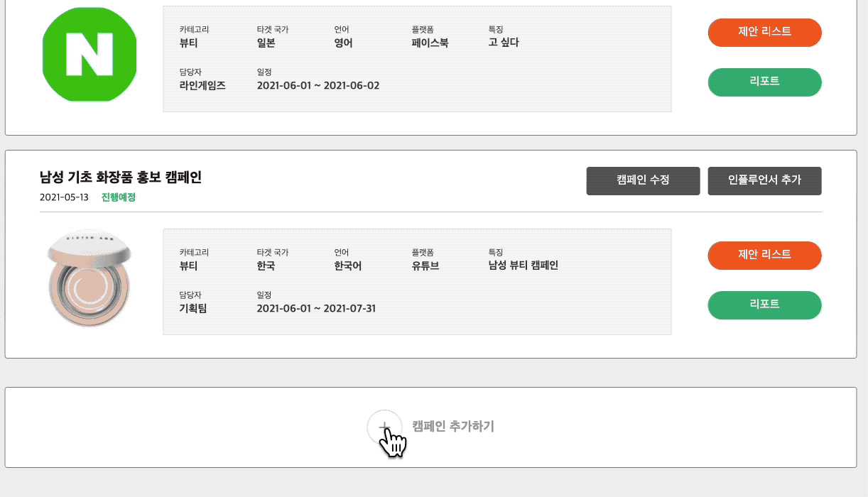Click 캠페인 수정 for the men's cosmetics campaign
Screen dimensions: 868x497
[x=643, y=181]
